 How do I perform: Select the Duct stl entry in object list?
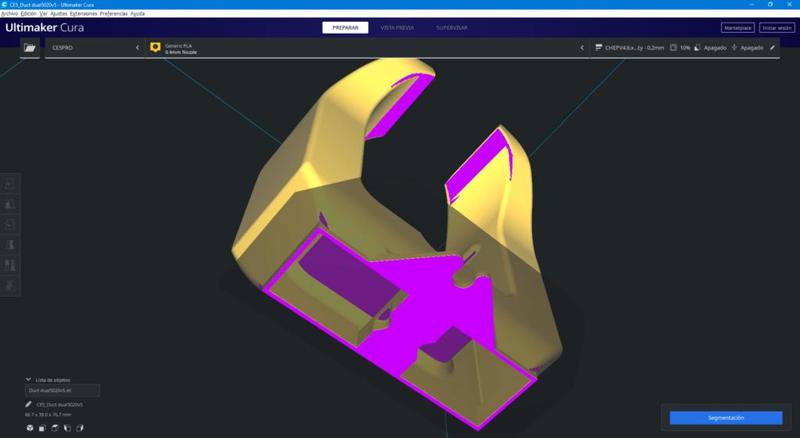[x=62, y=391]
